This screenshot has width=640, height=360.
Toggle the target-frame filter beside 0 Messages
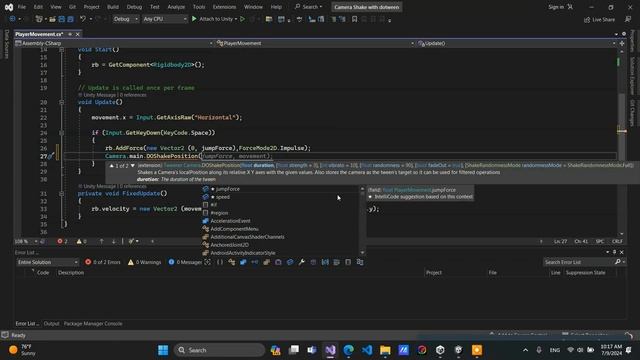click(208, 262)
